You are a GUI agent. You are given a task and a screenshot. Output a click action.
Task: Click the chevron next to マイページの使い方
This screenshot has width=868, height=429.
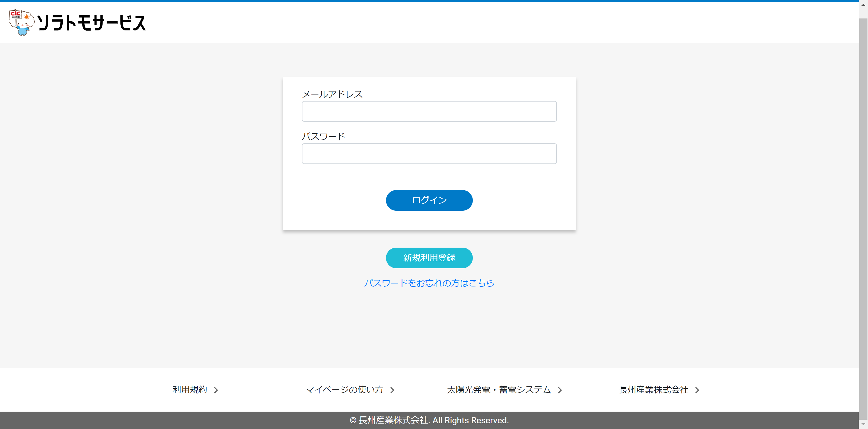pyautogui.click(x=392, y=390)
